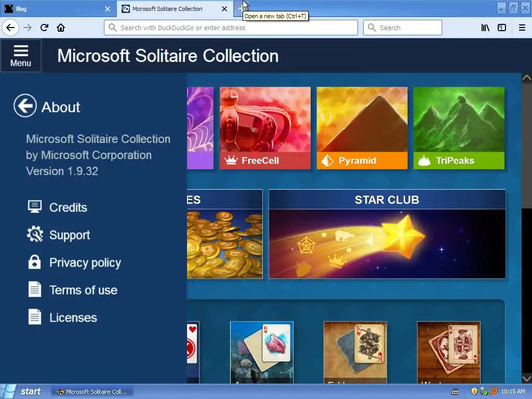This screenshot has height=399, width=532.
Task: Close the Microsoft Solitaire Collection tab
Action: pos(224,9)
